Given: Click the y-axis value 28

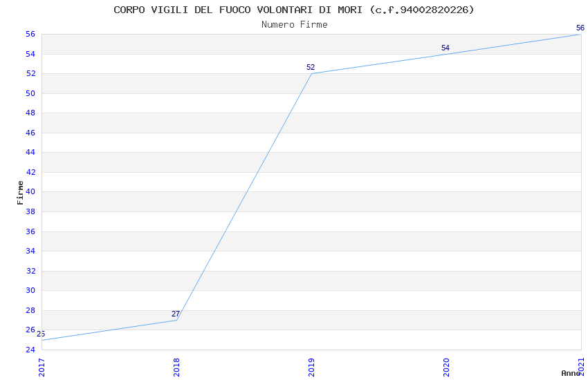Looking at the screenshot, I should pyautogui.click(x=30, y=310).
